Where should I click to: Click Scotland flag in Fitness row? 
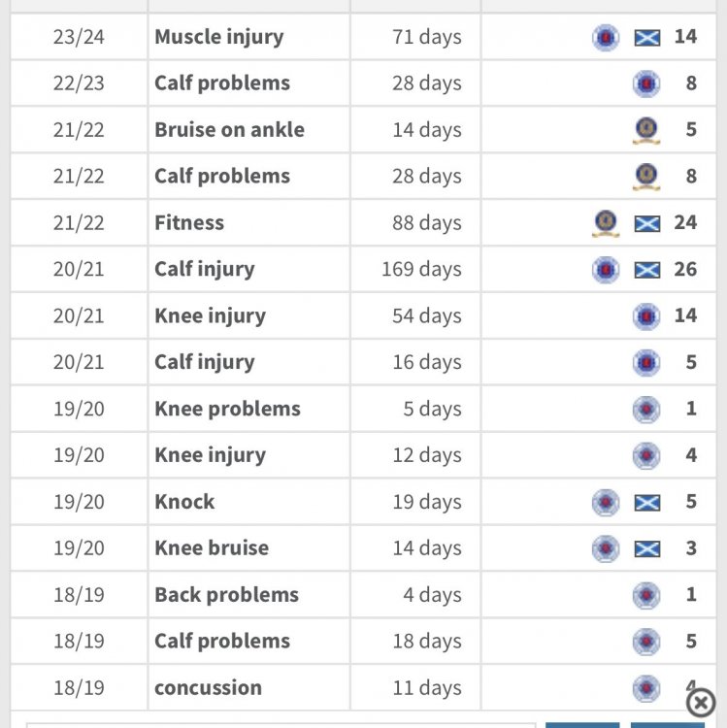(647, 223)
